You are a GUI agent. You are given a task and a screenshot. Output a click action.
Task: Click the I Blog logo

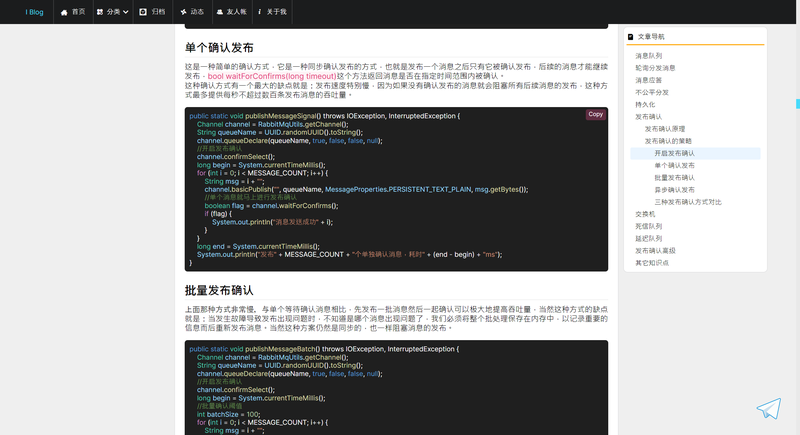pyautogui.click(x=34, y=12)
